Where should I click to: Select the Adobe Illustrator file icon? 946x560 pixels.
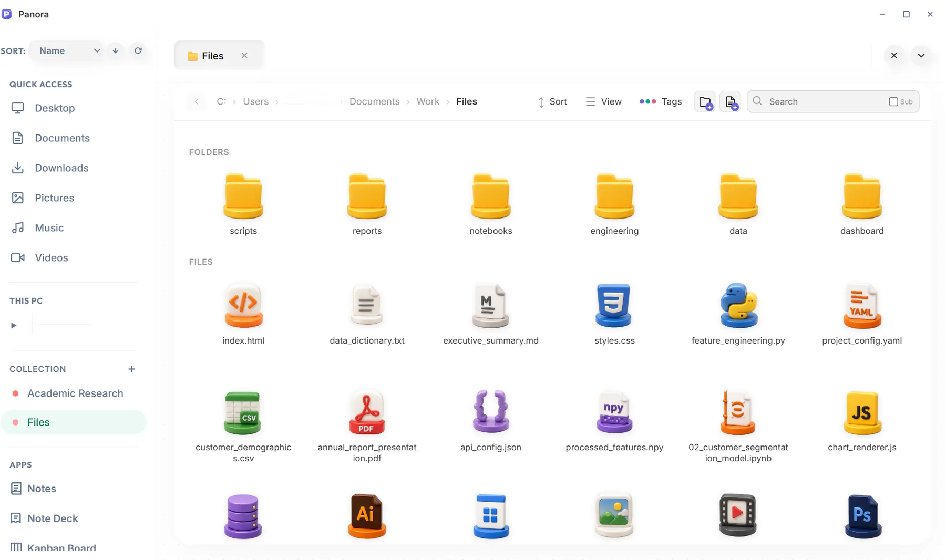(x=367, y=516)
